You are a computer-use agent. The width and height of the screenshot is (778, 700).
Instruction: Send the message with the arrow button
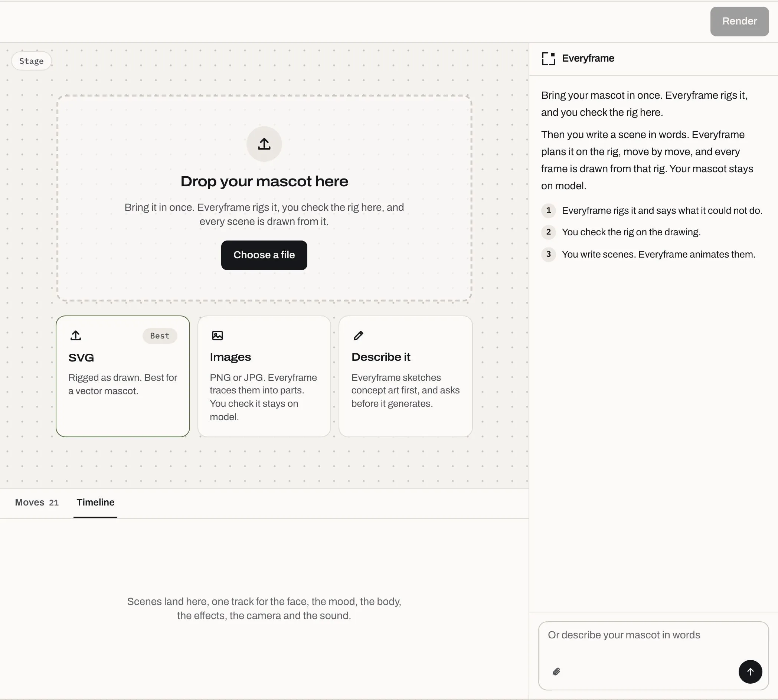pyautogui.click(x=750, y=671)
